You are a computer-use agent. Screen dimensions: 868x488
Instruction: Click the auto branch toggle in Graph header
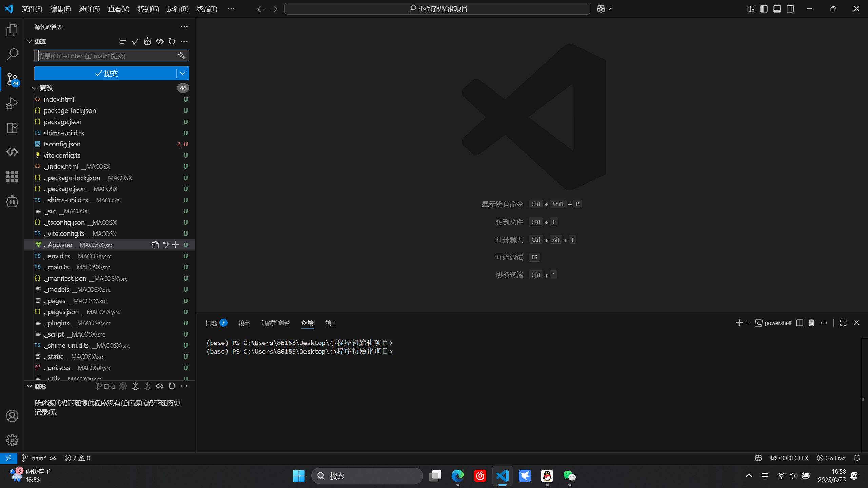106,386
